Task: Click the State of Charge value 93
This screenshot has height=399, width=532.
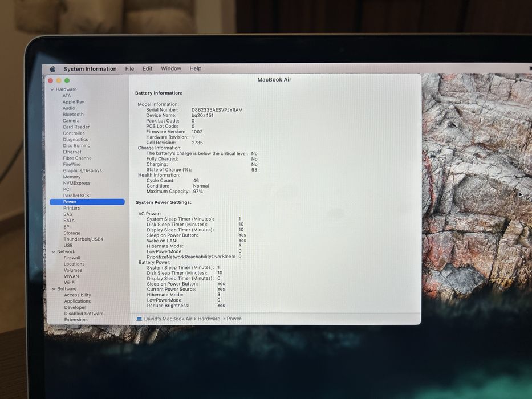Action: tap(254, 170)
